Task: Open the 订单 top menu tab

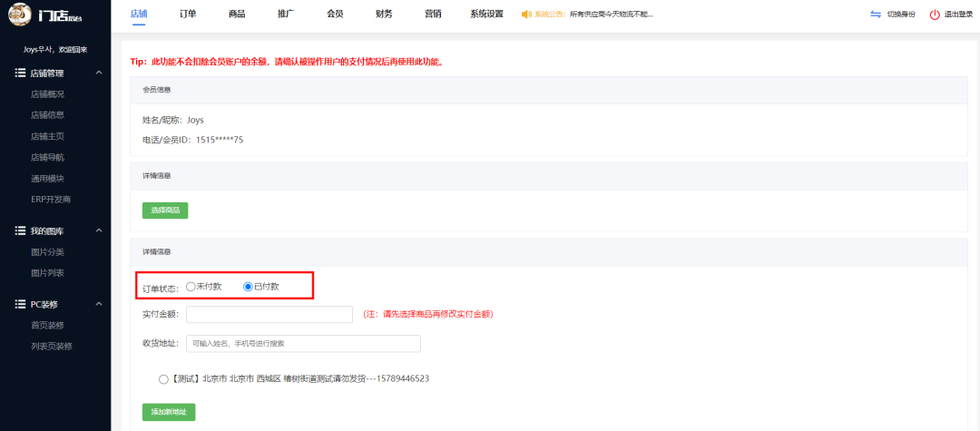Action: click(x=188, y=15)
